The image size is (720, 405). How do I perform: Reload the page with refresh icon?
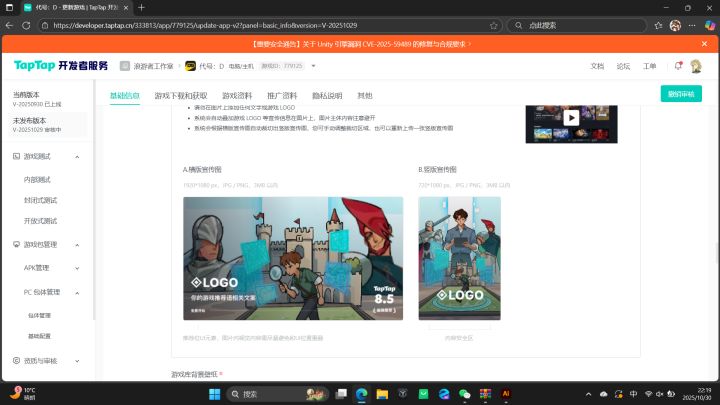[26, 25]
